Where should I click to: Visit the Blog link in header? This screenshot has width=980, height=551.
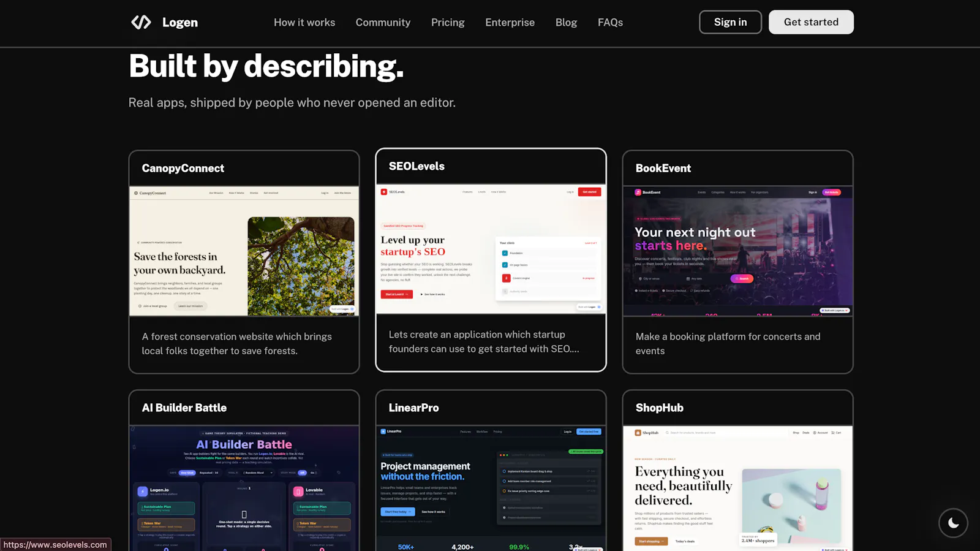pyautogui.click(x=567, y=22)
